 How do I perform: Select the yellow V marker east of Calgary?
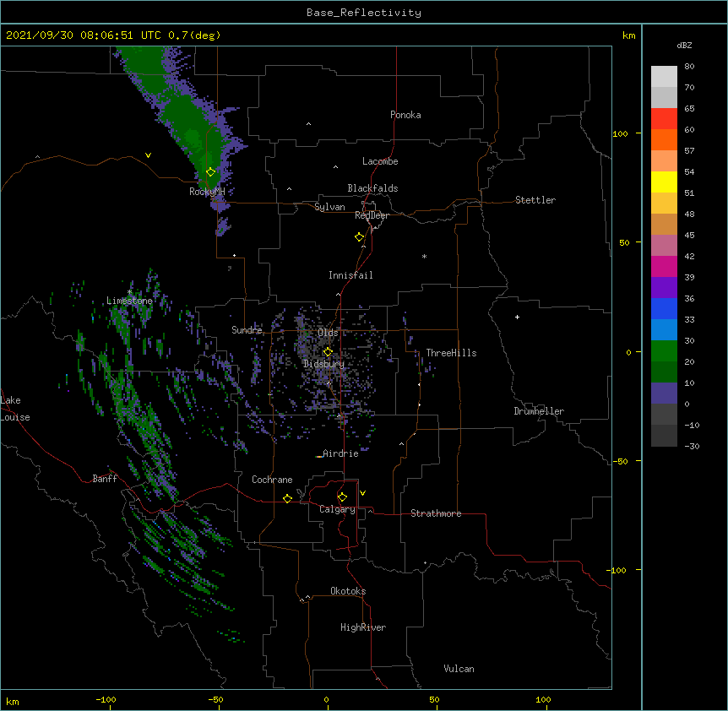point(362,493)
